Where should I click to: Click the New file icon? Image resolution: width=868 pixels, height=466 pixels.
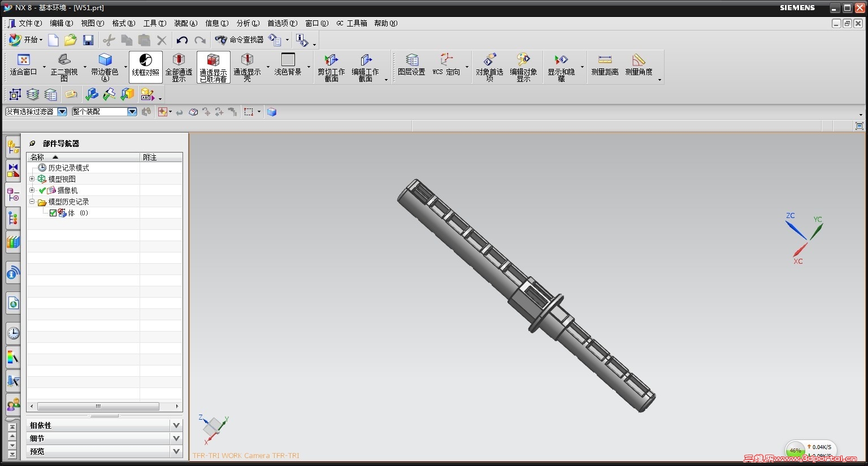pos(53,40)
